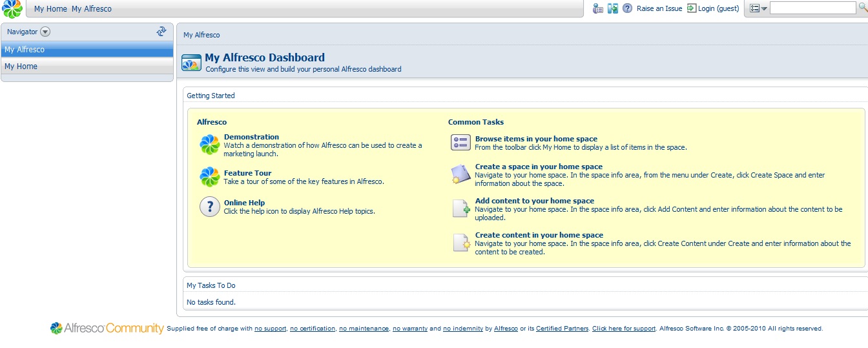Click the Navigator label in sidebar
Screen dimensions: 868x348
22,32
